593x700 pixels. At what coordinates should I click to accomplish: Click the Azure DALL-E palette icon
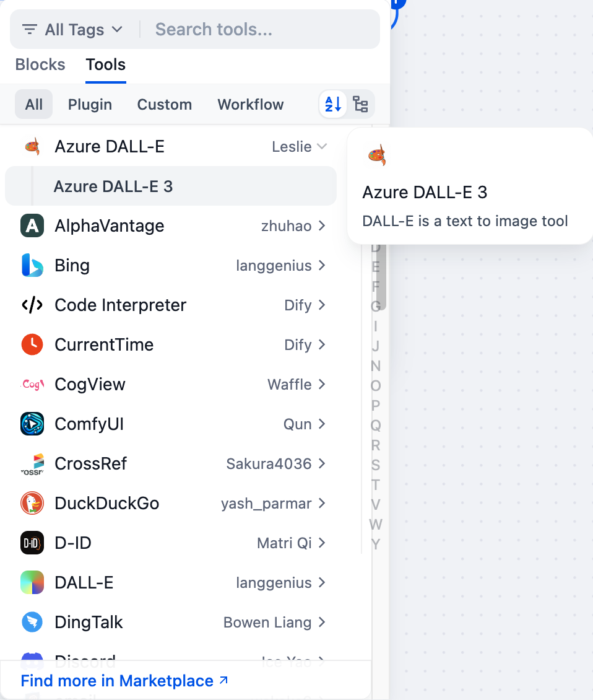(32, 147)
